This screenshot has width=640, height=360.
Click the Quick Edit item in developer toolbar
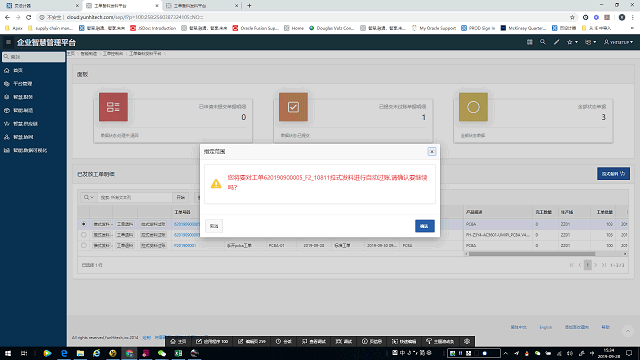[x=404, y=341]
